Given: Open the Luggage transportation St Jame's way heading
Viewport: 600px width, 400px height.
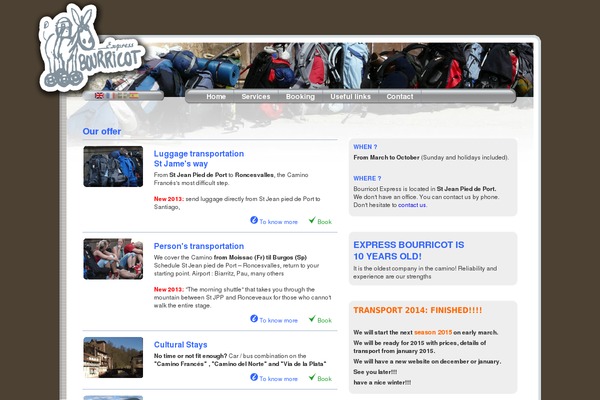Looking at the screenshot, I should (x=199, y=159).
